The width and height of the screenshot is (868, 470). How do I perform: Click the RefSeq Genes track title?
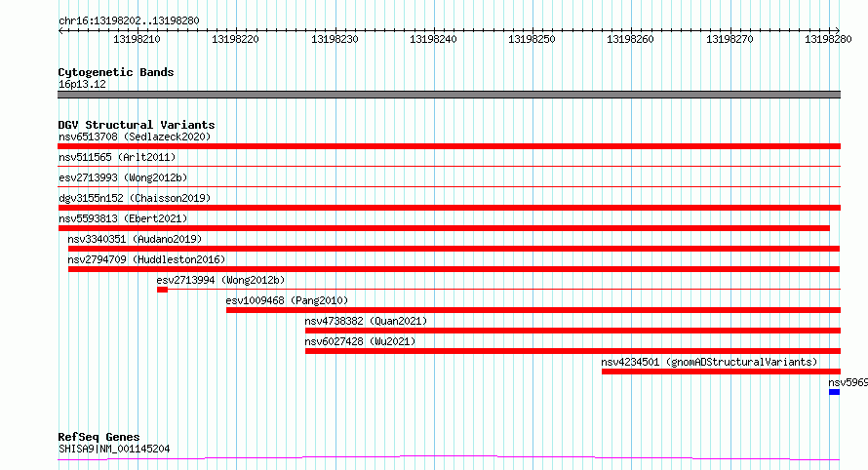click(99, 437)
